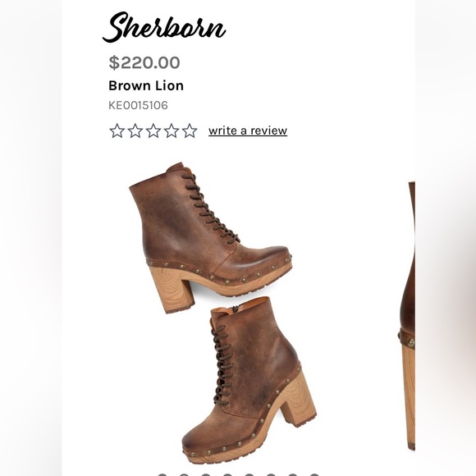Tap the lower boot in product photo
This screenshot has height=476, width=476.
pos(249,380)
